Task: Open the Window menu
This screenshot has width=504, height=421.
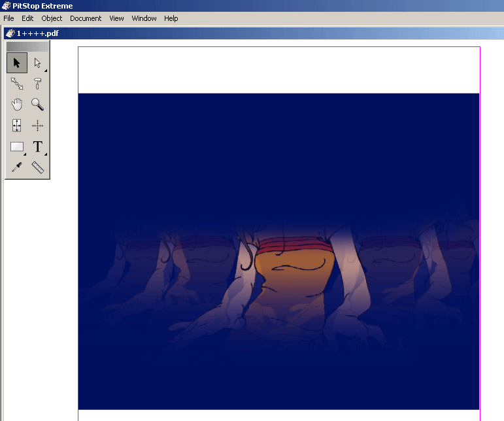Action: pos(144,18)
